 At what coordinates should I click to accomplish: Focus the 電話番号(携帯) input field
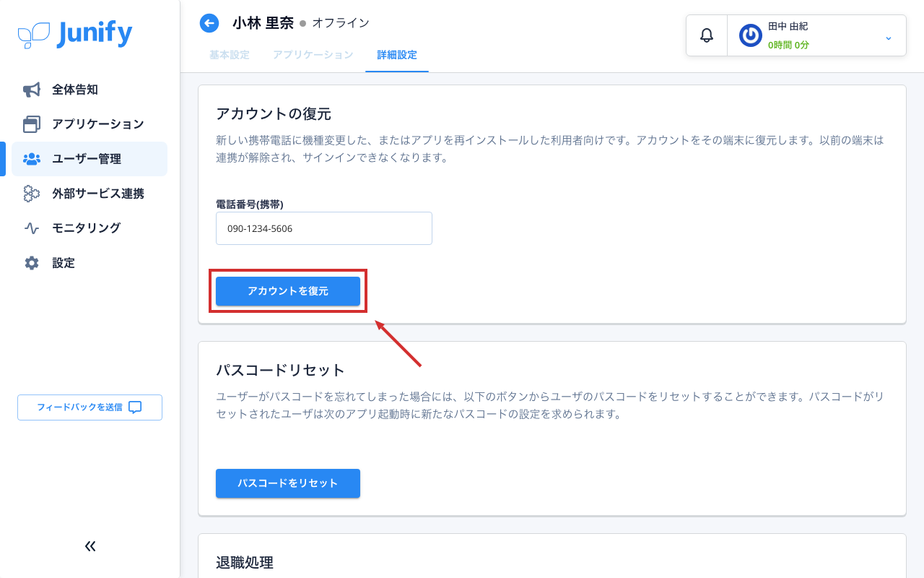coord(324,228)
